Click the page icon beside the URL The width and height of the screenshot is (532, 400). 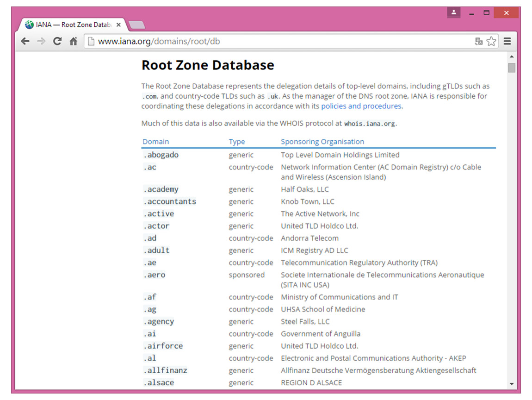91,41
